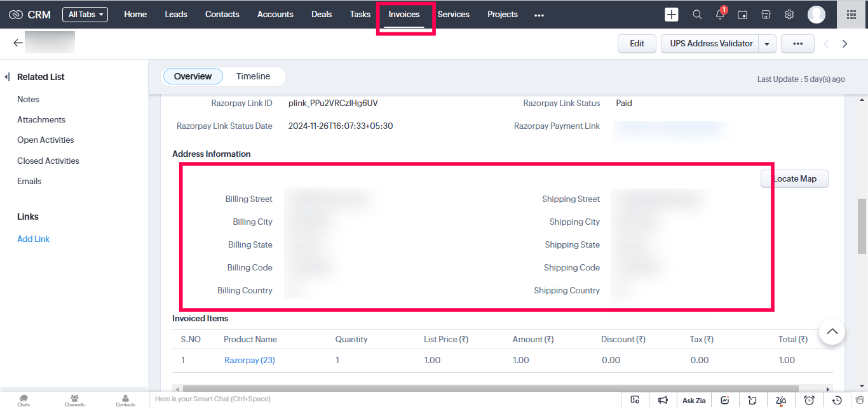Open the more actions ellipsis button
The width and height of the screenshot is (868, 407).
tap(798, 44)
